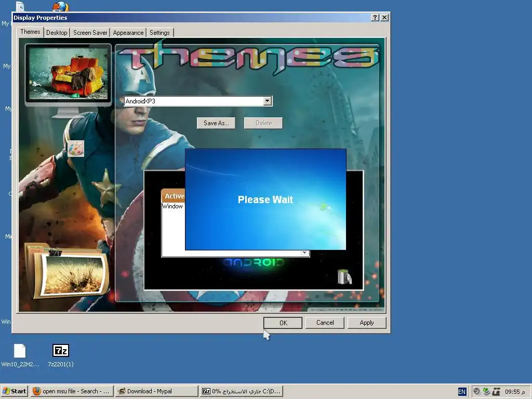Confirm with the OK button
The height and width of the screenshot is (399, 532).
pyautogui.click(x=283, y=323)
